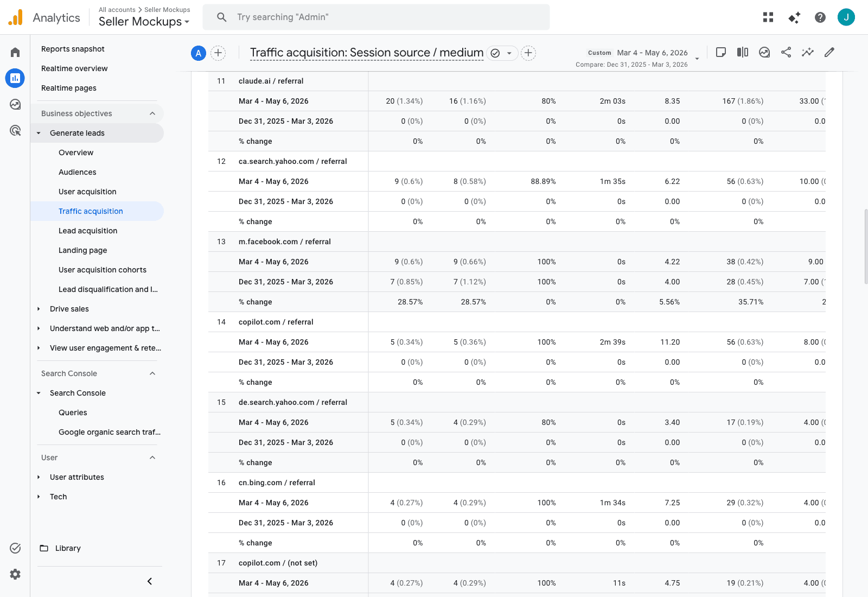Screen dimensions: 868x597
Task: Click ca.search.yahoo.com / referral row label
Action: 293,161
